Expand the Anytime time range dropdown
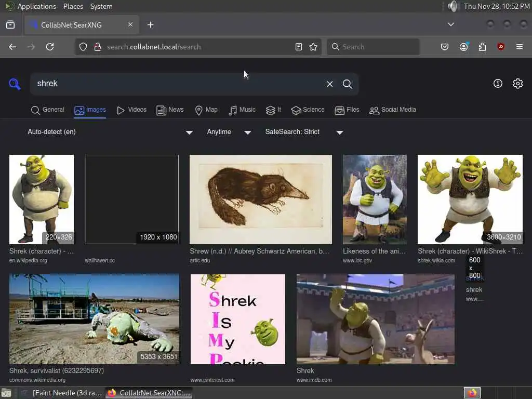The image size is (532, 399). (229, 132)
